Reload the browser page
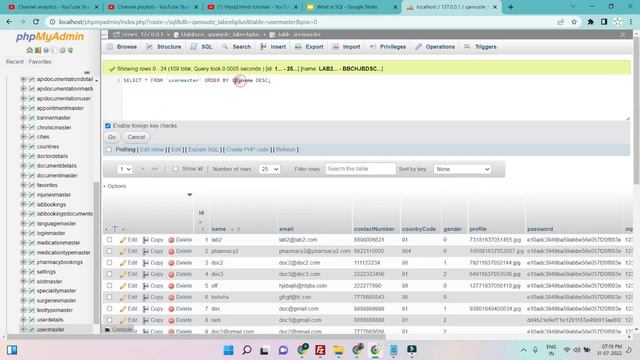This screenshot has width=640, height=360. click(36, 22)
